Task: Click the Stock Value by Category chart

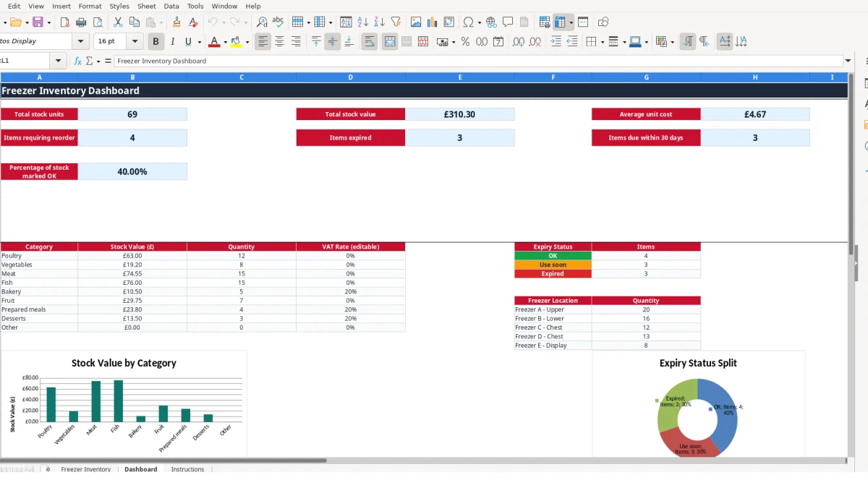Action: [x=124, y=403]
